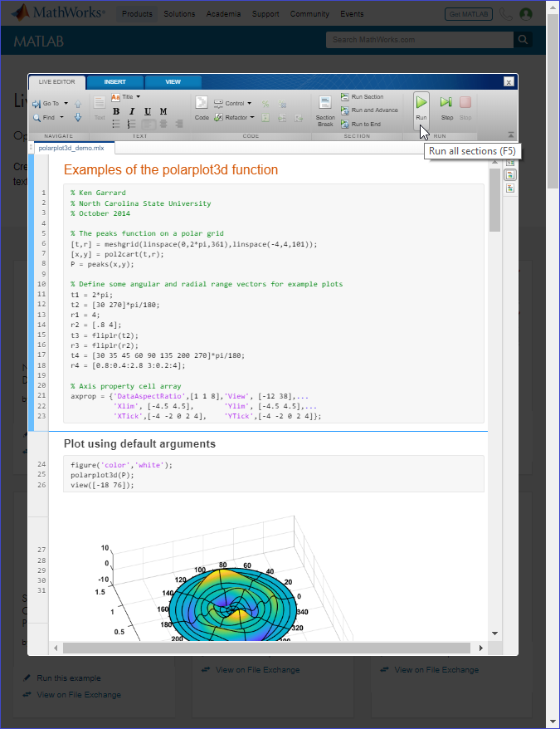
Task: Click the Get MATLAB button
Action: [x=469, y=14]
